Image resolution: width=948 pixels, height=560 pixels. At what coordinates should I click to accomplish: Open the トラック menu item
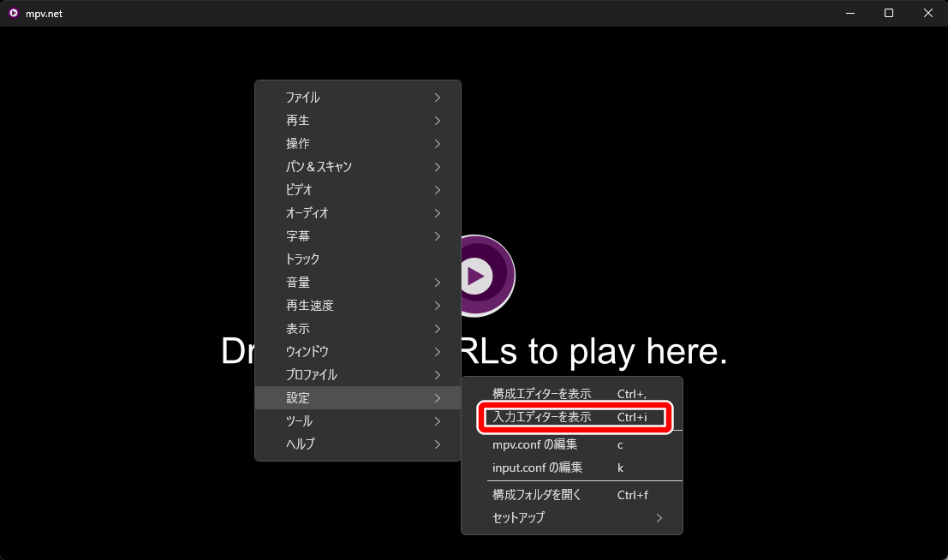click(358, 259)
